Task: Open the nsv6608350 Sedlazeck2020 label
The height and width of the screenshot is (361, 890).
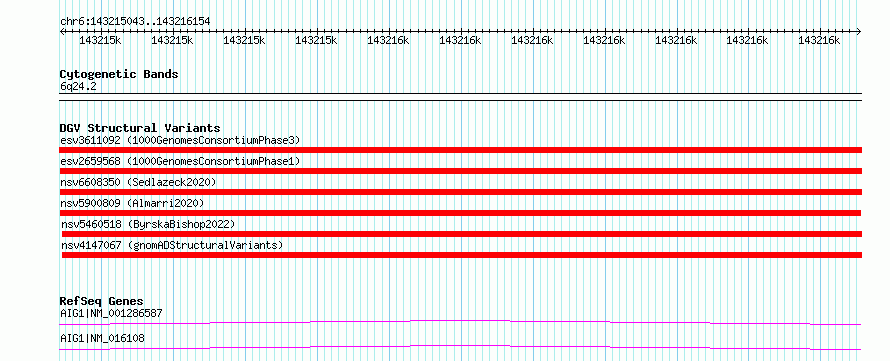Action: [x=138, y=182]
